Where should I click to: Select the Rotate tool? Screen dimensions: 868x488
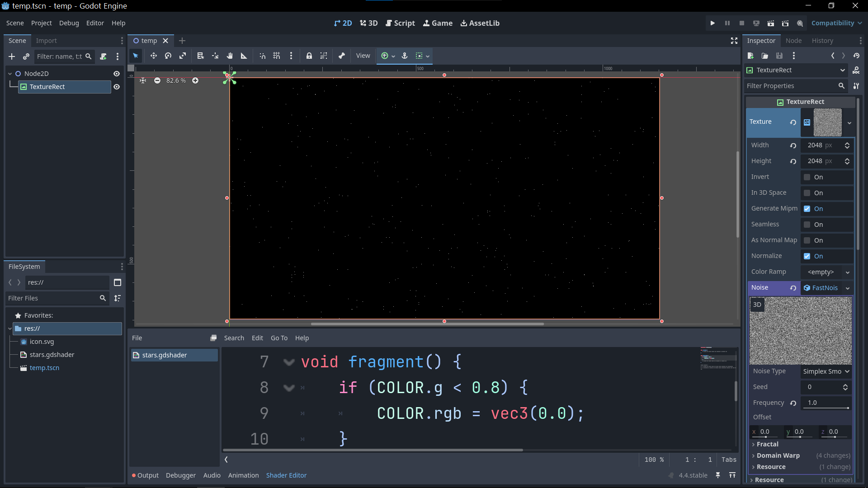[168, 56]
